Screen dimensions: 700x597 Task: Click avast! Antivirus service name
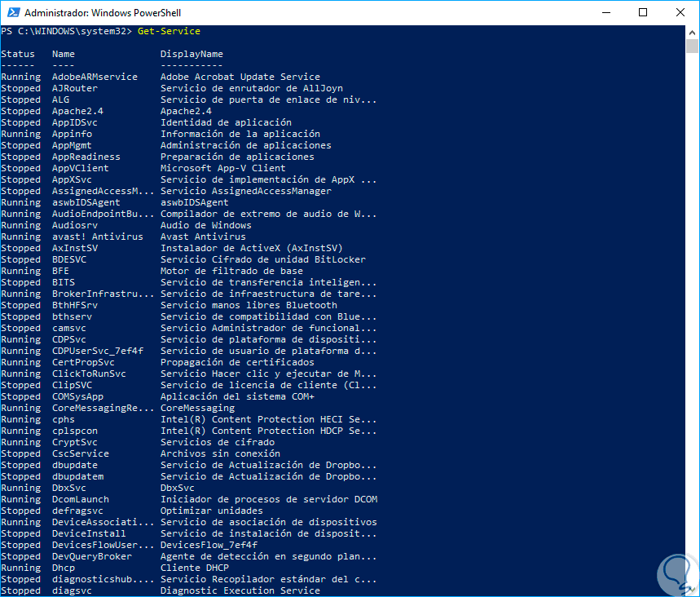click(x=97, y=237)
